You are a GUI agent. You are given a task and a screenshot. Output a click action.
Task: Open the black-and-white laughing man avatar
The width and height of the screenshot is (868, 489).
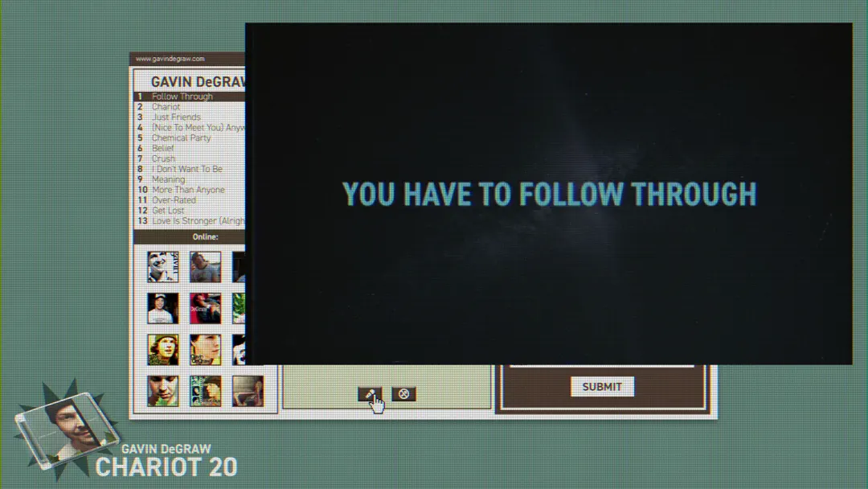[x=162, y=267]
